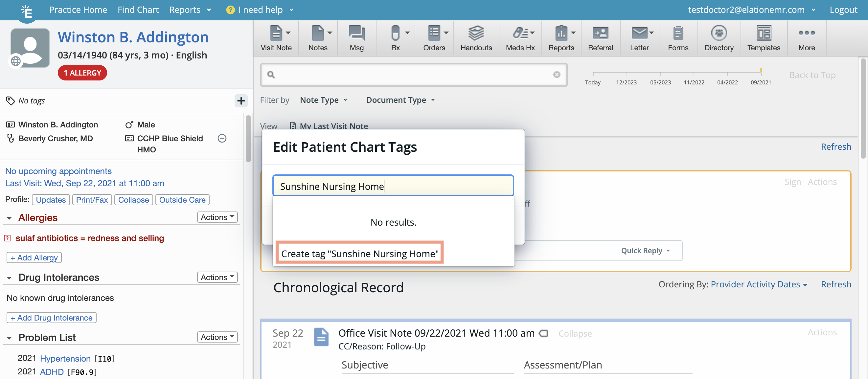
Task: Click the chart record search field
Action: click(413, 75)
